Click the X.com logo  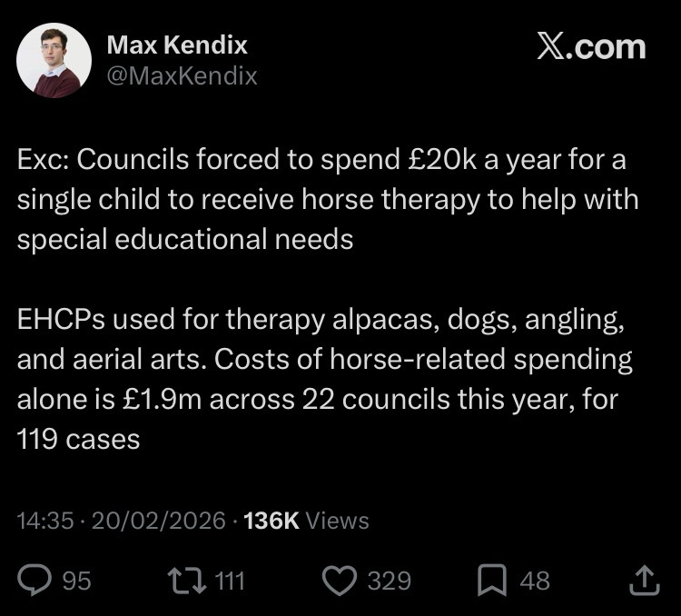tap(591, 45)
